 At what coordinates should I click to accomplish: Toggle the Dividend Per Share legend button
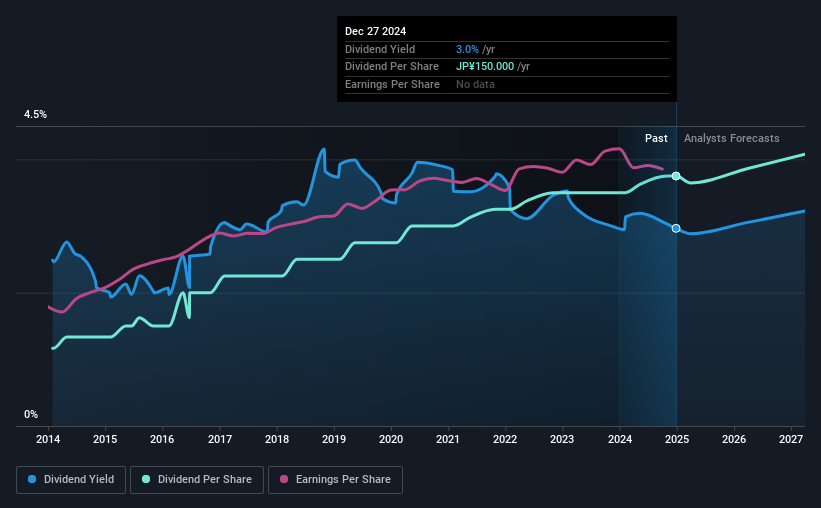197,480
